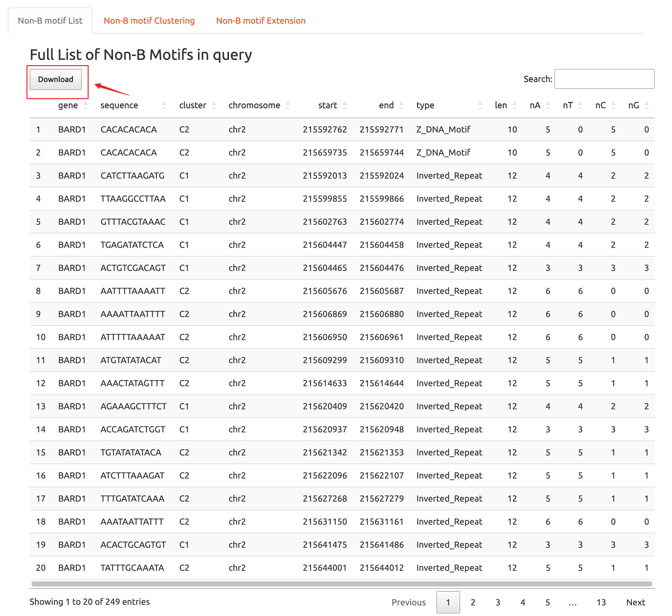Sort by start column arrows
This screenshot has width=672, height=616.
point(345,105)
